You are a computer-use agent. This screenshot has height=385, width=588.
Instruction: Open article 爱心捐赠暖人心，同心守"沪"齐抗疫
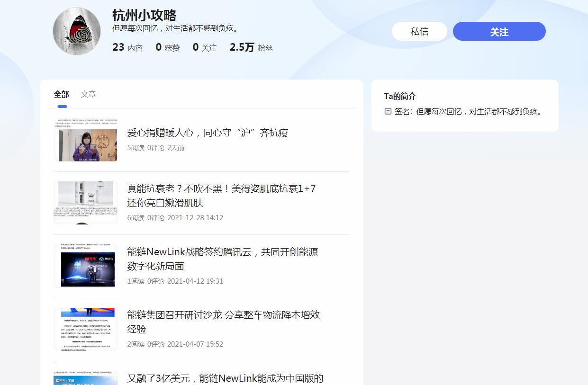208,133
